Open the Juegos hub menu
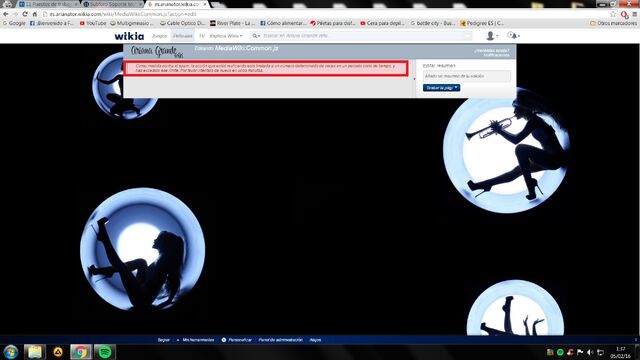This screenshot has width=640, height=360. tap(159, 36)
